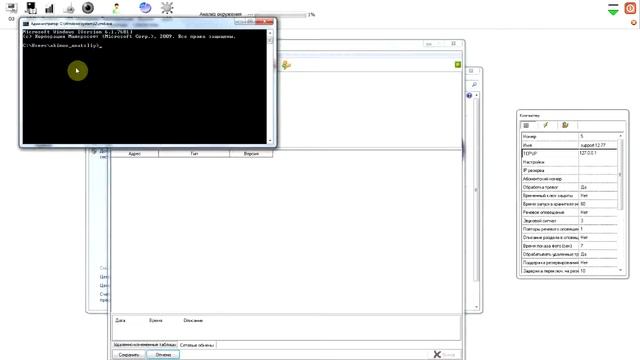The image size is (640, 360).
Task: Select the Звуковой сигнал property row
Action: pyautogui.click(x=569, y=220)
